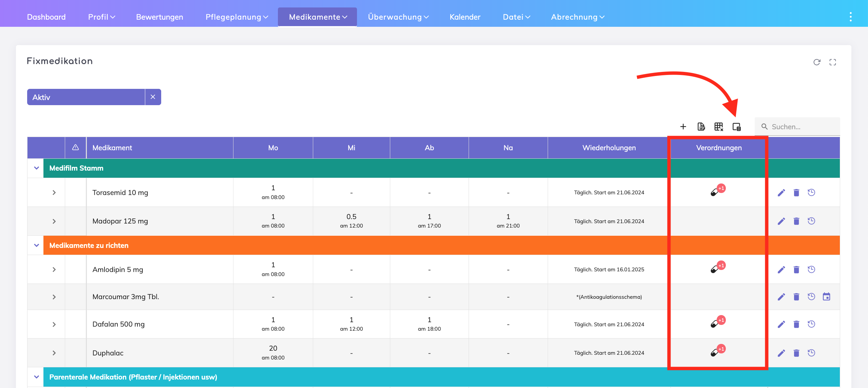Go to the Kalender page

pyautogui.click(x=465, y=17)
